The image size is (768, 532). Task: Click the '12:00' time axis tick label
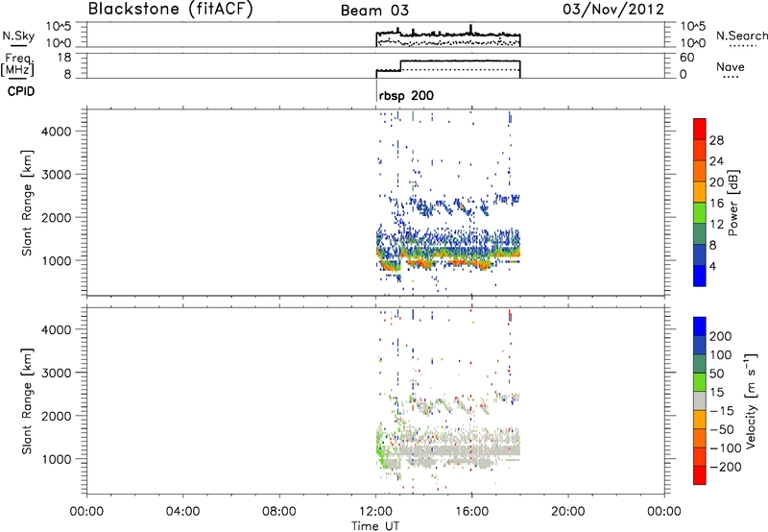click(x=375, y=512)
